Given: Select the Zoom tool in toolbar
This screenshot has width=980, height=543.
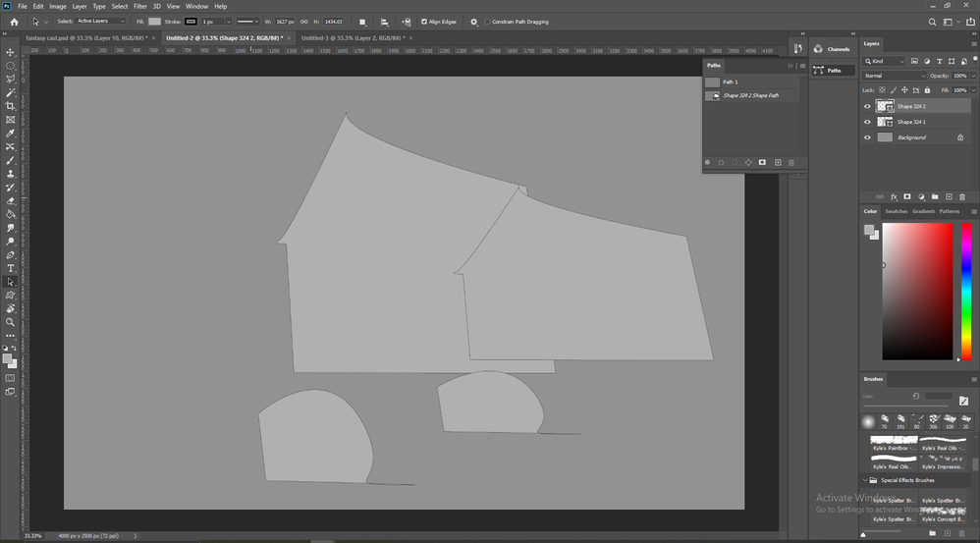Looking at the screenshot, I should click(x=10, y=321).
